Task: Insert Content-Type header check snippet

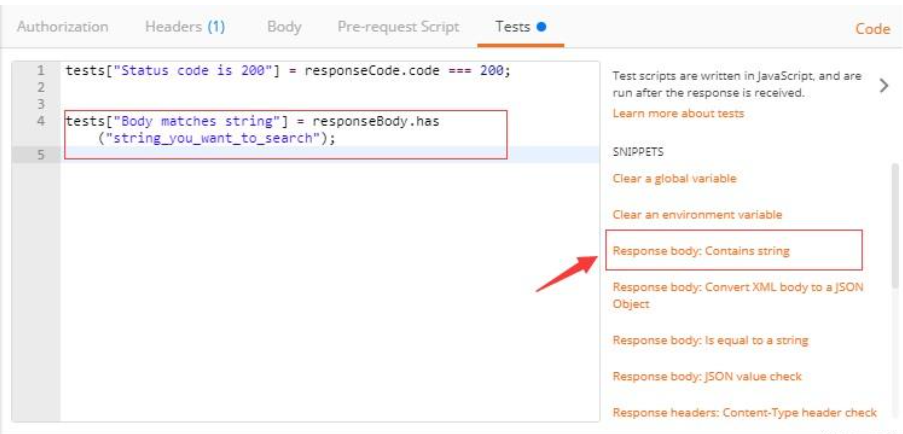Action: (745, 413)
